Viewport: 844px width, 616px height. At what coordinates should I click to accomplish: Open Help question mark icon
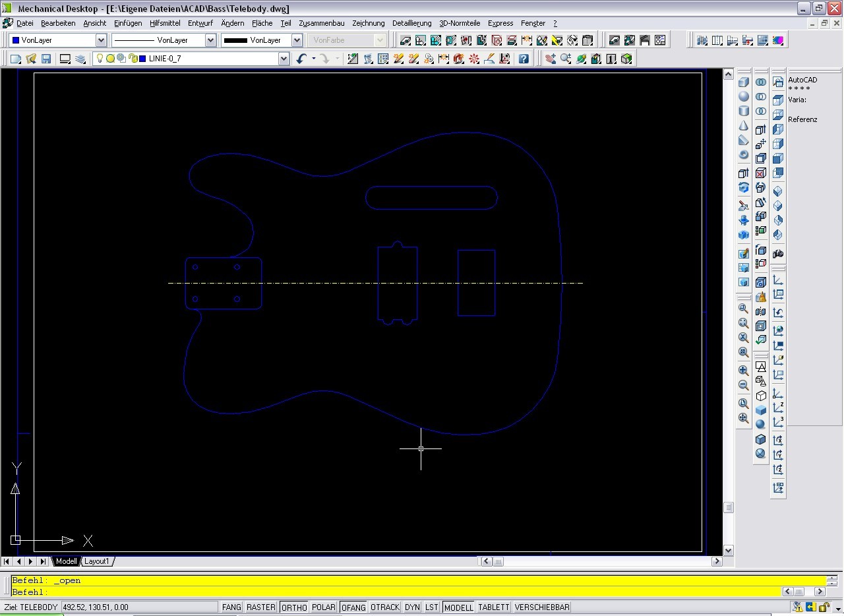click(x=524, y=59)
